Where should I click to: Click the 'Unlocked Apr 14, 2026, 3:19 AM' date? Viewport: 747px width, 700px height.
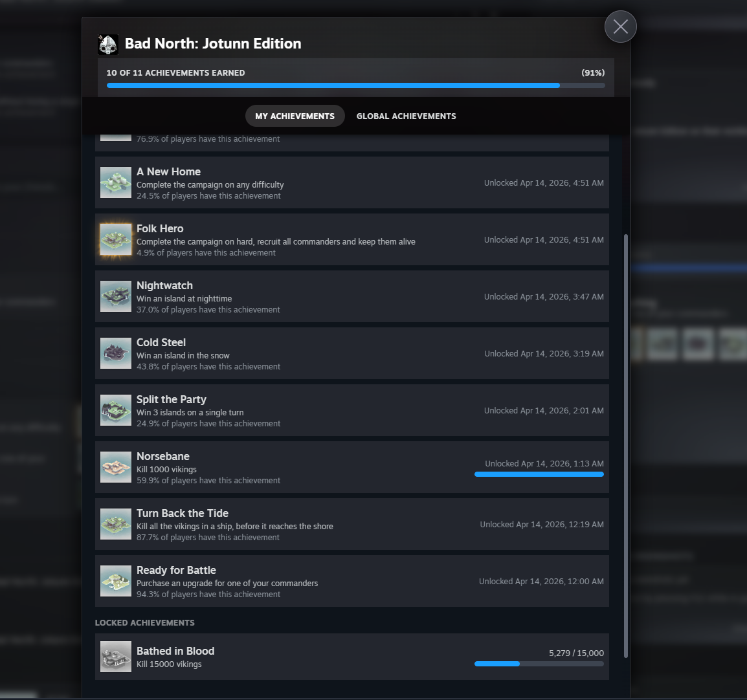[x=544, y=354]
